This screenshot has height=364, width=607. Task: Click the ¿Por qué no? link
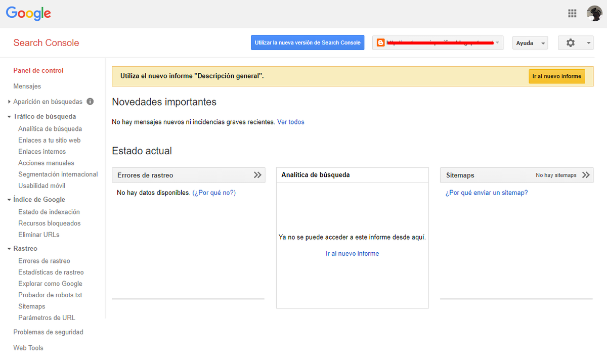(x=214, y=193)
